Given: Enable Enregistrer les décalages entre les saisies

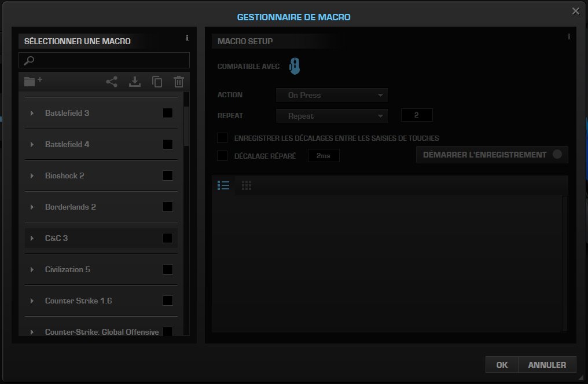Looking at the screenshot, I should (x=222, y=138).
